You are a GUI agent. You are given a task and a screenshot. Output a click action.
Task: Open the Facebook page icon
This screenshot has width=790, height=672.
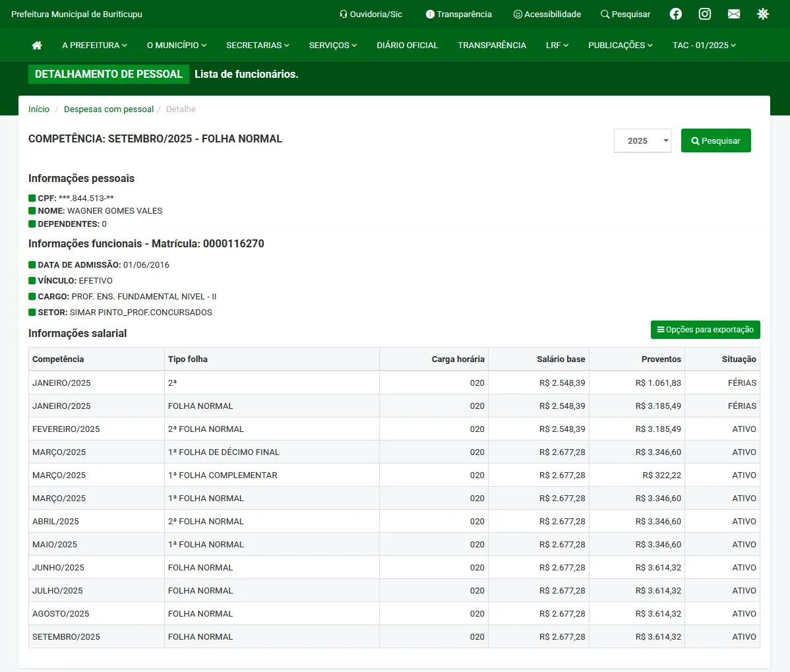tap(676, 14)
